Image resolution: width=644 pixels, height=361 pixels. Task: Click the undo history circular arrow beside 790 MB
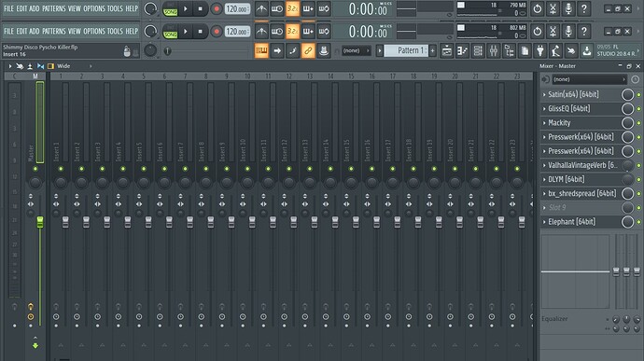pos(538,8)
